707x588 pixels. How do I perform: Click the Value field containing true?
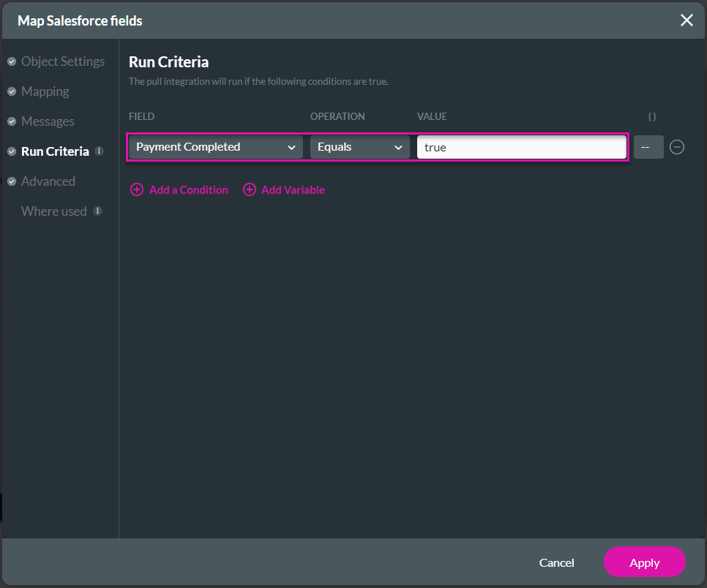pyautogui.click(x=521, y=147)
